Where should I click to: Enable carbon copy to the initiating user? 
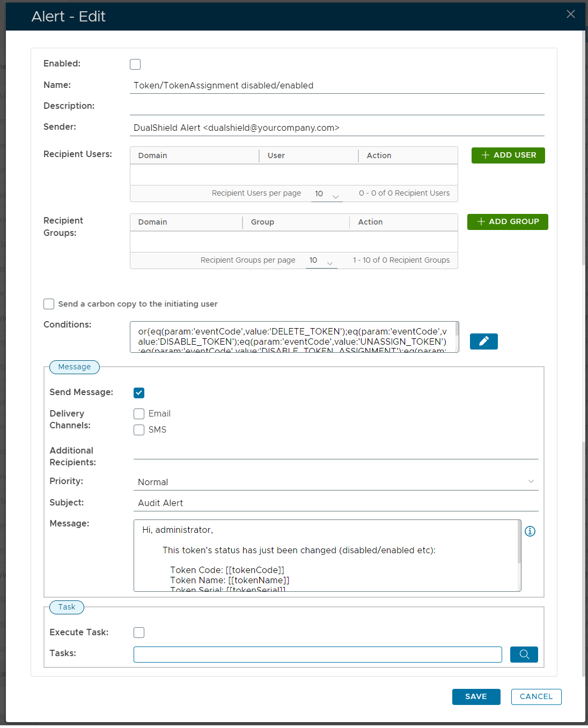[49, 304]
